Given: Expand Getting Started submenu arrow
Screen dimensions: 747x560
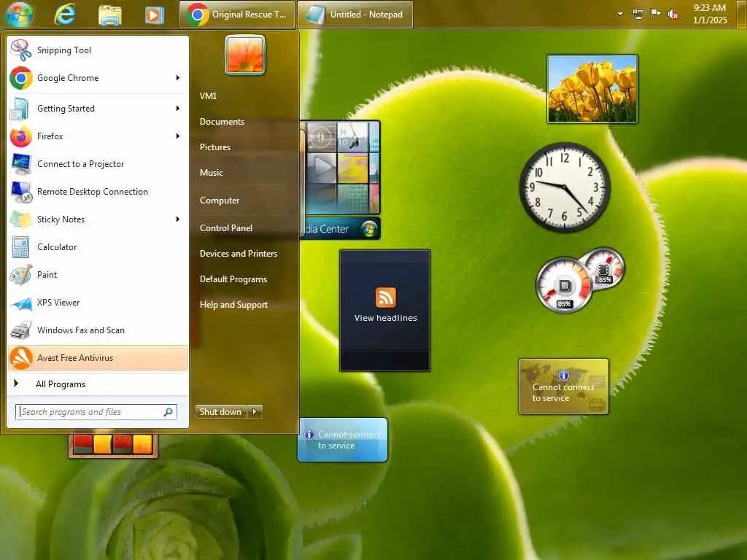Looking at the screenshot, I should coord(178,109).
